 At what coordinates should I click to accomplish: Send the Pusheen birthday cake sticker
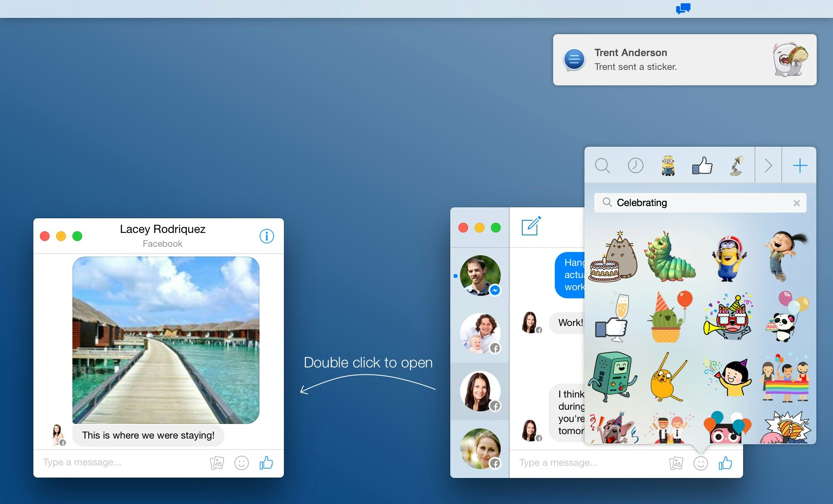click(x=613, y=258)
